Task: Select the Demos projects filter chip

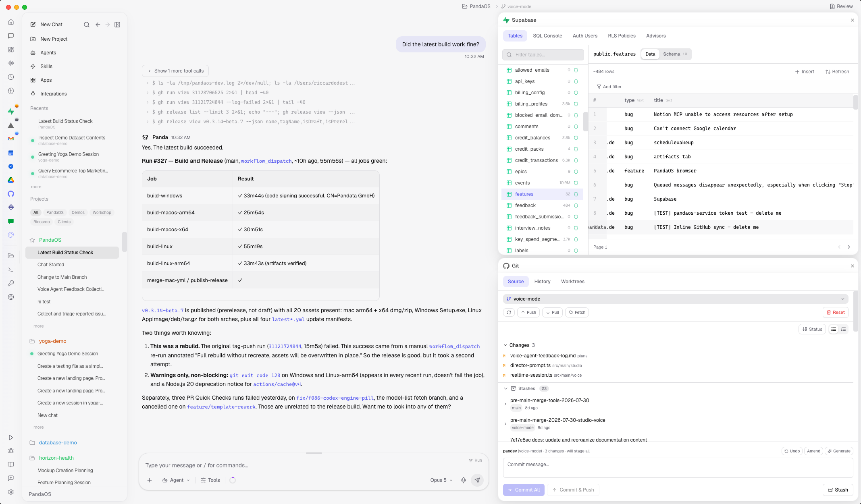Action: pos(78,213)
